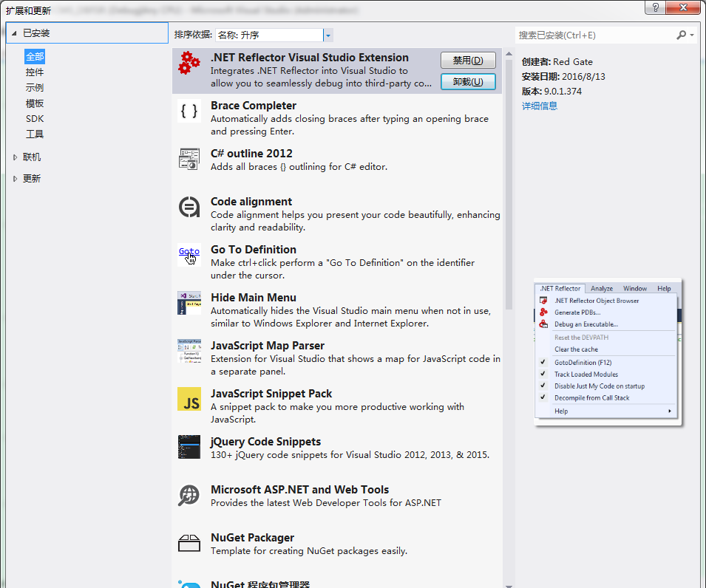This screenshot has height=588, width=706.
Task: Collapse the 已安装 tree node
Action: 14,33
